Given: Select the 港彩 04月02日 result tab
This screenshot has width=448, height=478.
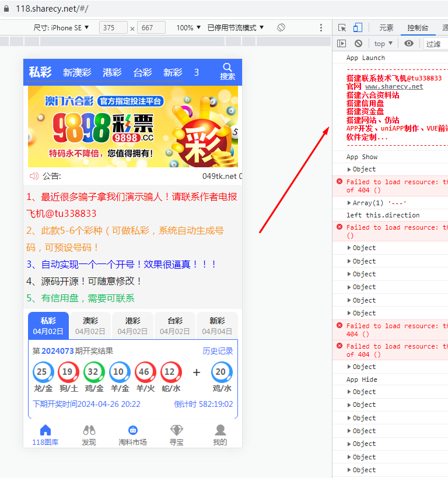Looking at the screenshot, I should tap(132, 326).
